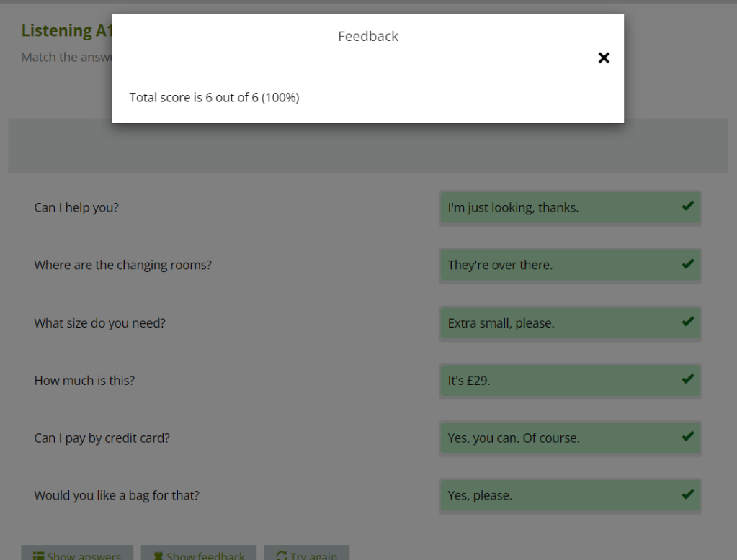
Task: Click the checkmark beside "I'm just looking, thanks."
Action: pyautogui.click(x=687, y=207)
